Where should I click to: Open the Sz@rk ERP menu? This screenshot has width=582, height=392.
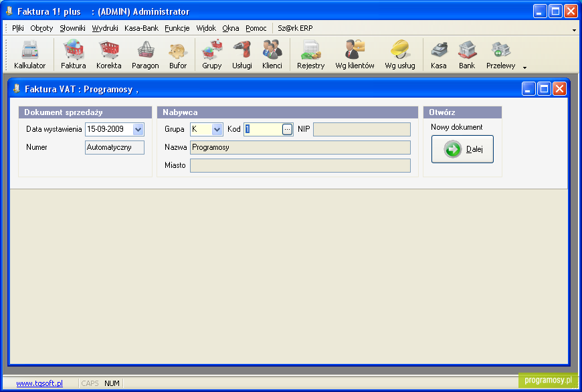pos(295,28)
